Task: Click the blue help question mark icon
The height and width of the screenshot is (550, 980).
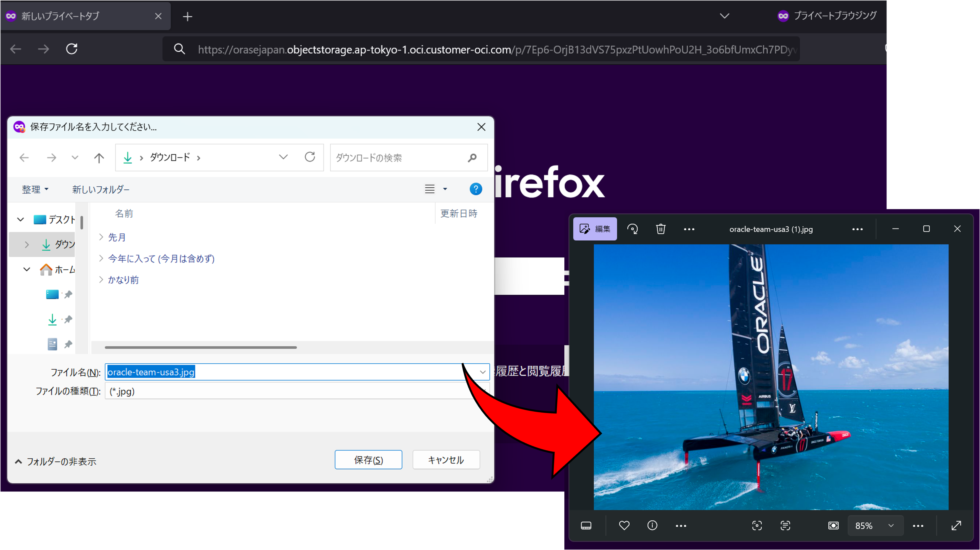Action: pyautogui.click(x=476, y=189)
